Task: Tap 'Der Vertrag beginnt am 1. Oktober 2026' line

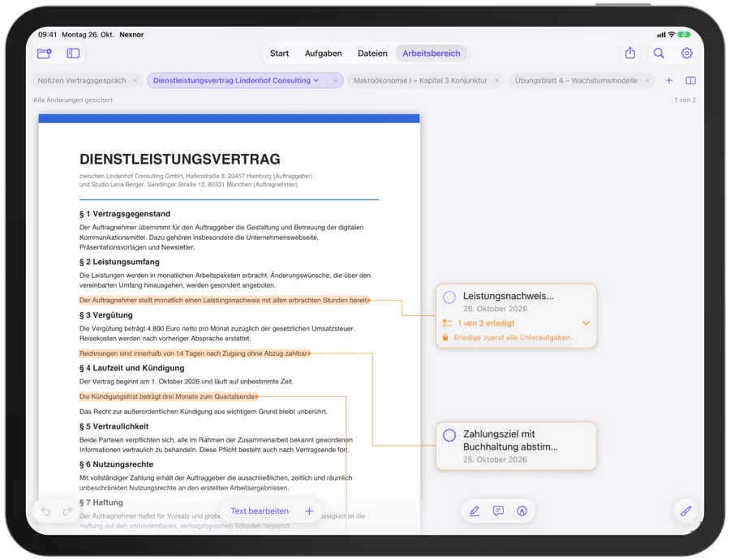Action: 187,382
